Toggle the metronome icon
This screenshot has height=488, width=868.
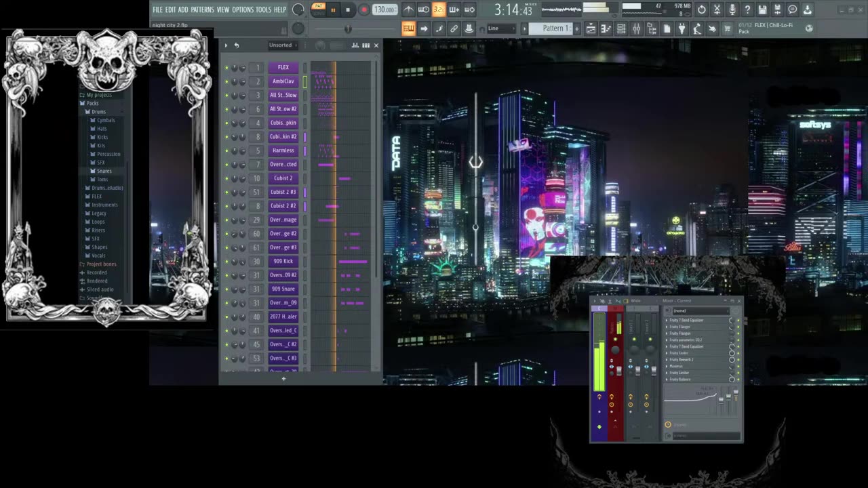[408, 9]
